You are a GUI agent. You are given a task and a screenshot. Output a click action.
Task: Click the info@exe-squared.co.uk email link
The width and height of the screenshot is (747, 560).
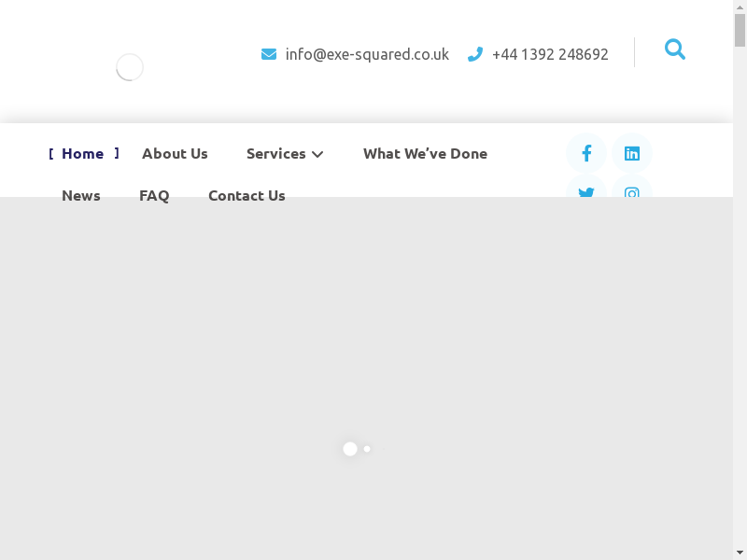pos(367,54)
